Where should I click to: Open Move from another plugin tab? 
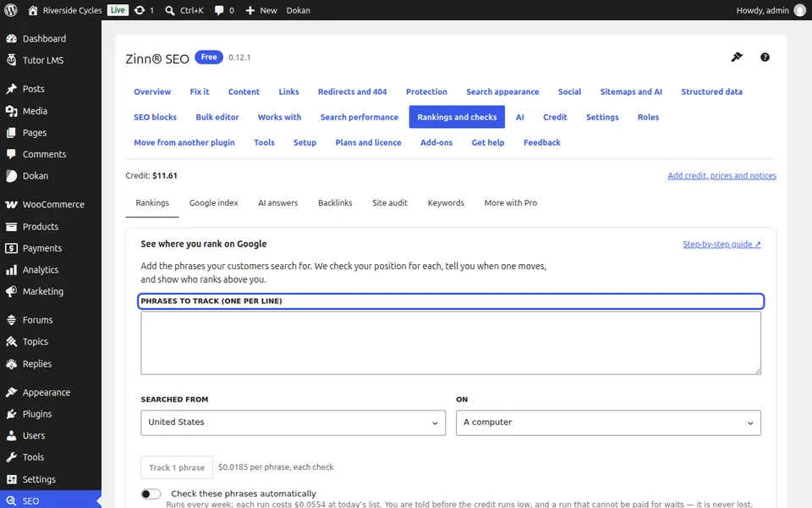(x=184, y=142)
